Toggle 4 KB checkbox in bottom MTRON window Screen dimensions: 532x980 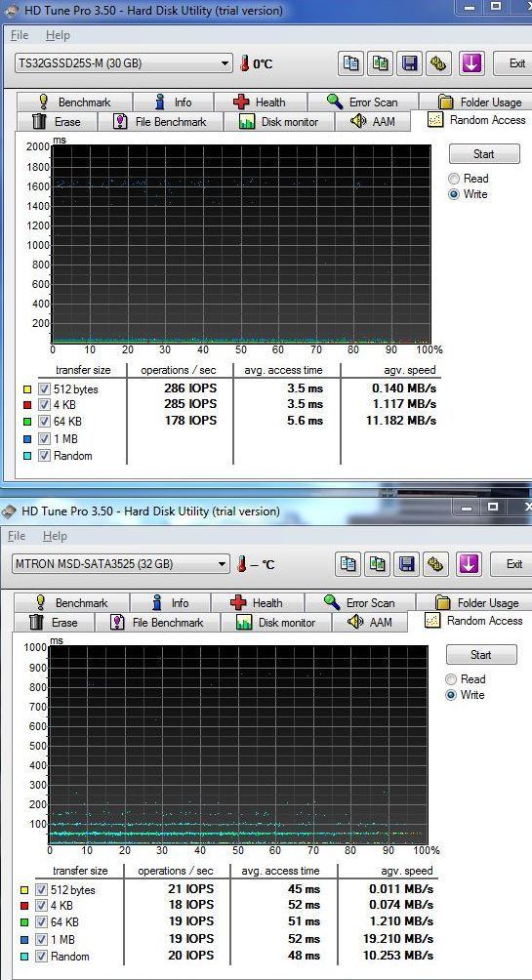coord(41,906)
